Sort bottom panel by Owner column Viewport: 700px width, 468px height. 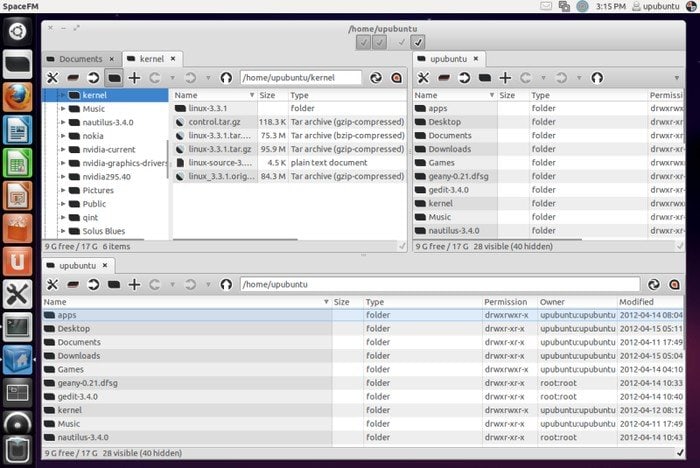tap(577, 302)
